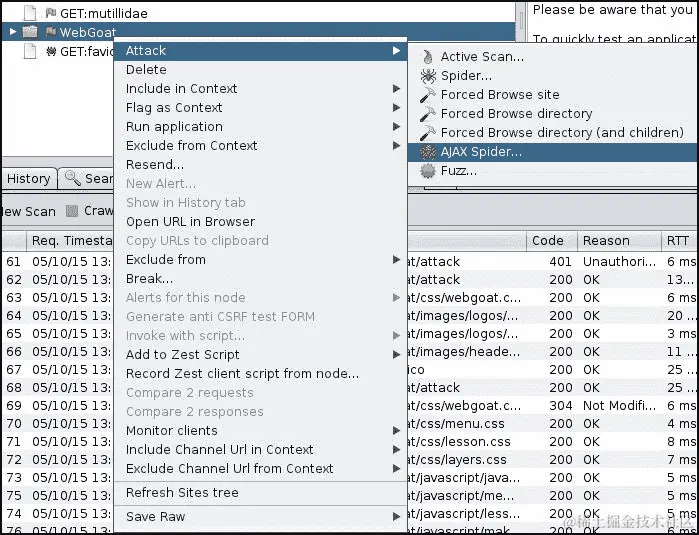
Task: Click the Active Scan flame icon
Action: coord(428,57)
